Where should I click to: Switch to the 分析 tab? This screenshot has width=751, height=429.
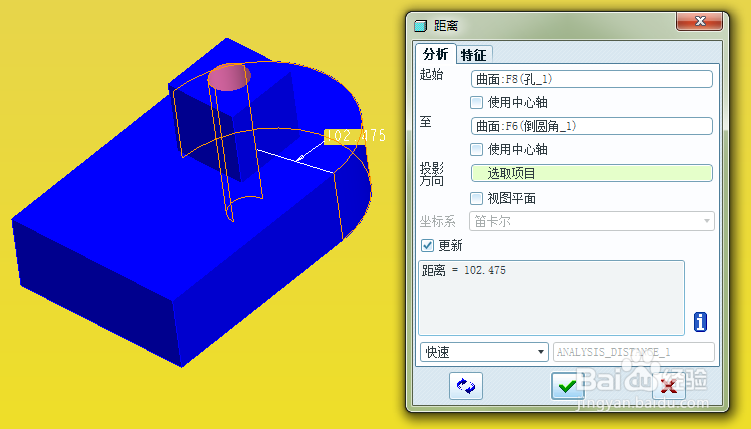coord(435,54)
